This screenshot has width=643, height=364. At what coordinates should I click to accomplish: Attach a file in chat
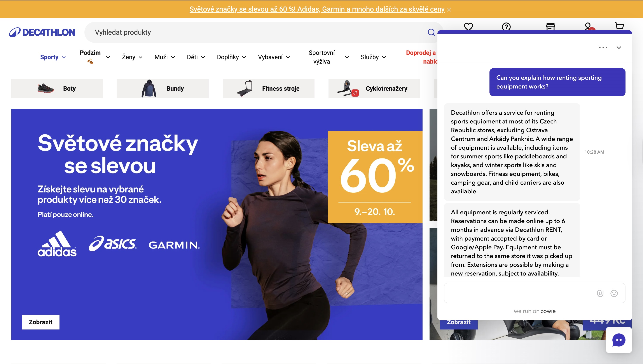pos(600,293)
